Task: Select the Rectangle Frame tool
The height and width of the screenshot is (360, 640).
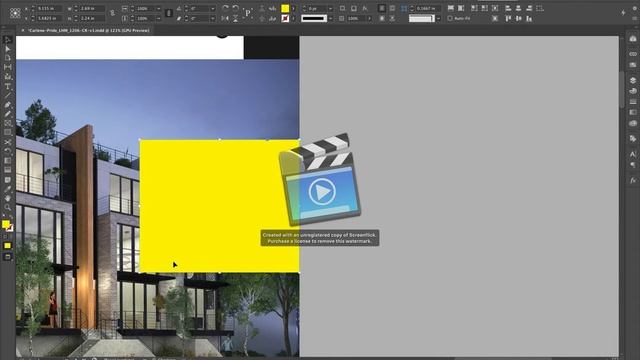Action: 7,123
